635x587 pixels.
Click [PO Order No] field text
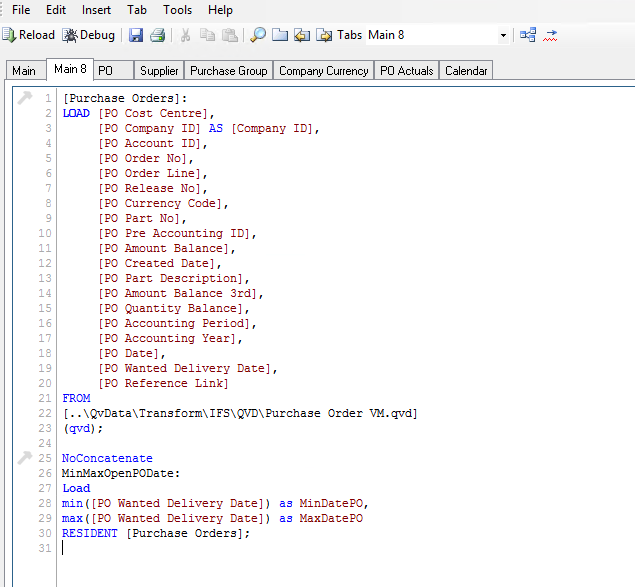[143, 158]
